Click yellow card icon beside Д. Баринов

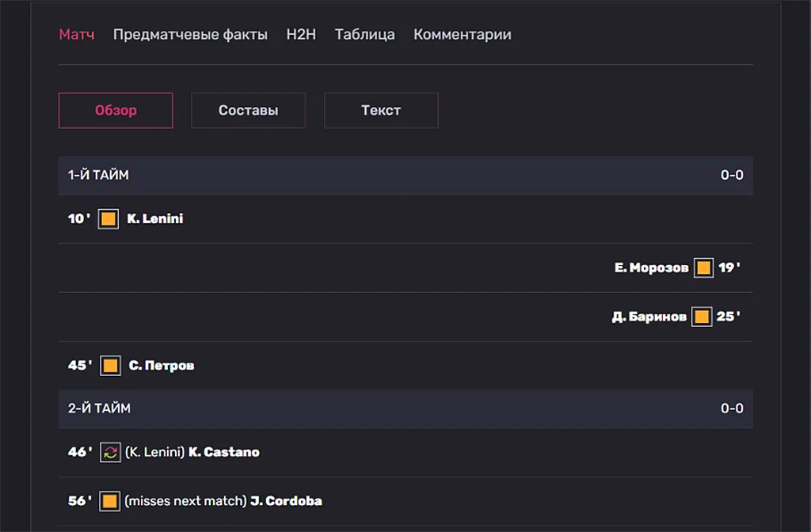pyautogui.click(x=702, y=317)
